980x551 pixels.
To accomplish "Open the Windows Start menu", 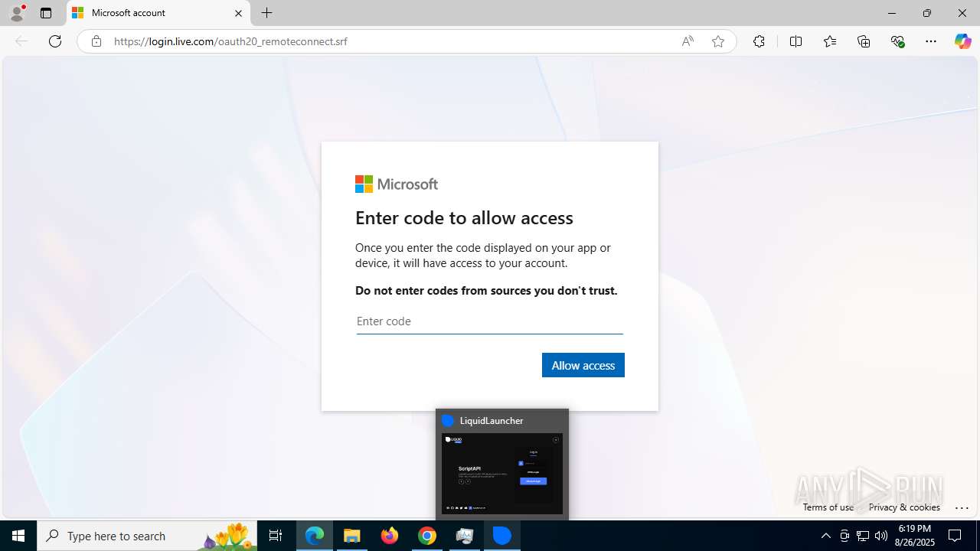I will click(x=18, y=536).
